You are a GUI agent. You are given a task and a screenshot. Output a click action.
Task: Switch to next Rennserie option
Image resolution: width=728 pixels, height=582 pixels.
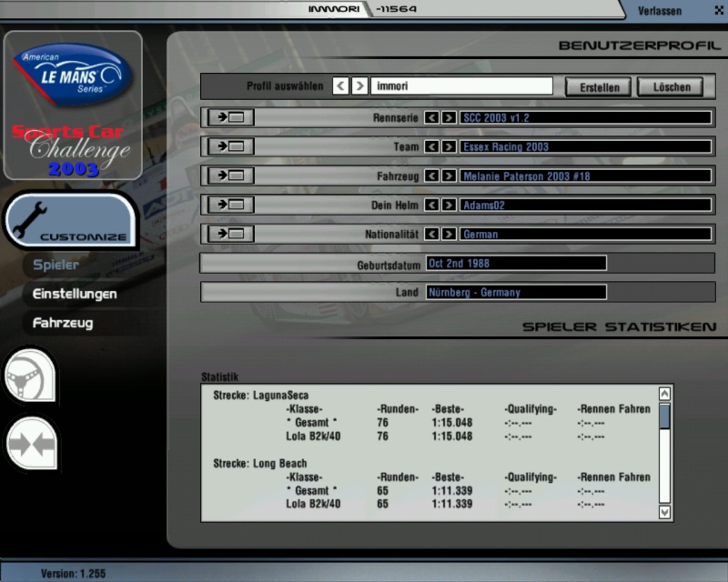coord(449,118)
